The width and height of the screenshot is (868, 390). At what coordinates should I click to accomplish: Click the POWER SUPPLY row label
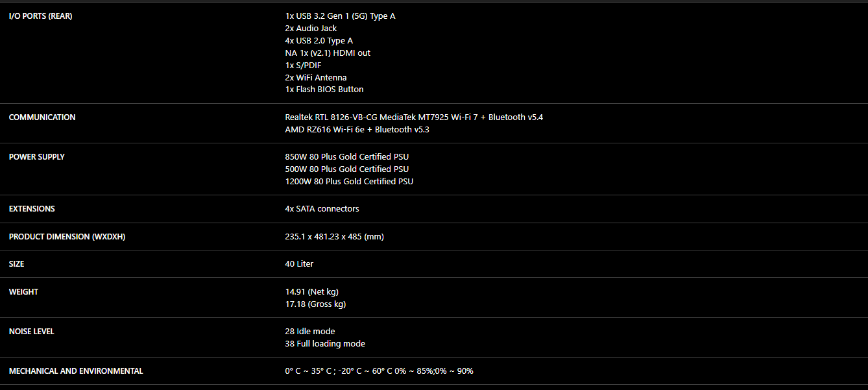[x=37, y=157]
